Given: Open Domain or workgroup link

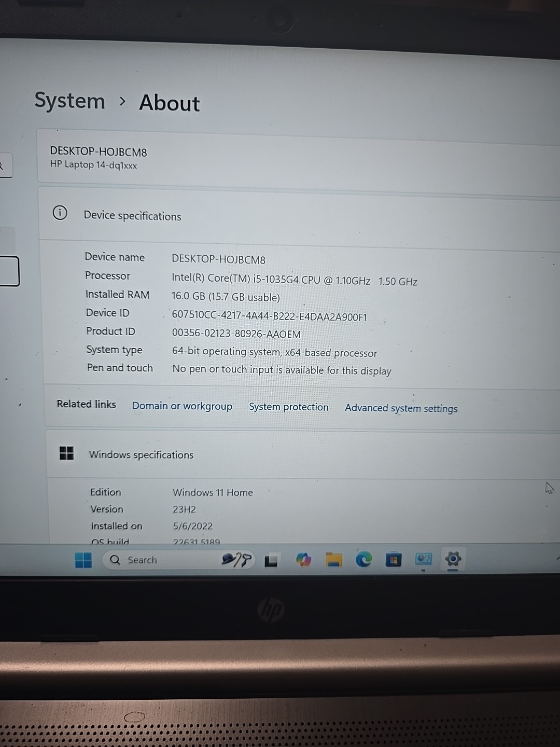Looking at the screenshot, I should tap(182, 406).
